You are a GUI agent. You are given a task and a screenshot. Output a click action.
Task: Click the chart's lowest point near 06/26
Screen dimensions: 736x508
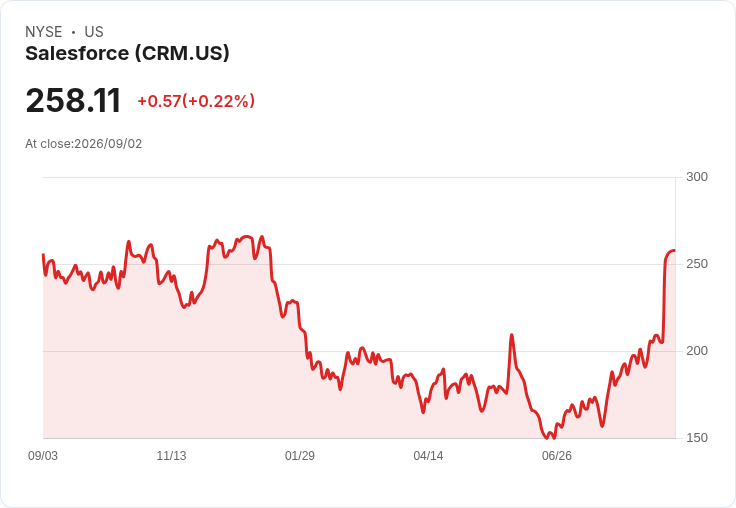[547, 438]
